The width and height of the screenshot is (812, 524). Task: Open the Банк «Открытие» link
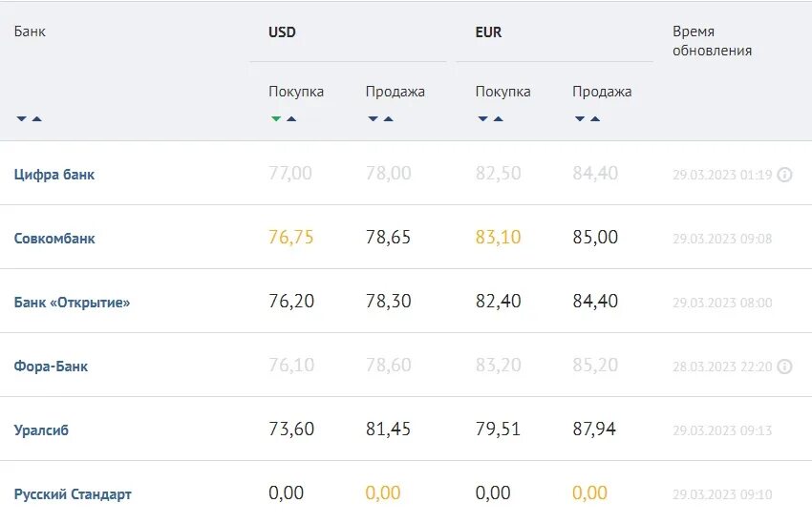coord(72,303)
